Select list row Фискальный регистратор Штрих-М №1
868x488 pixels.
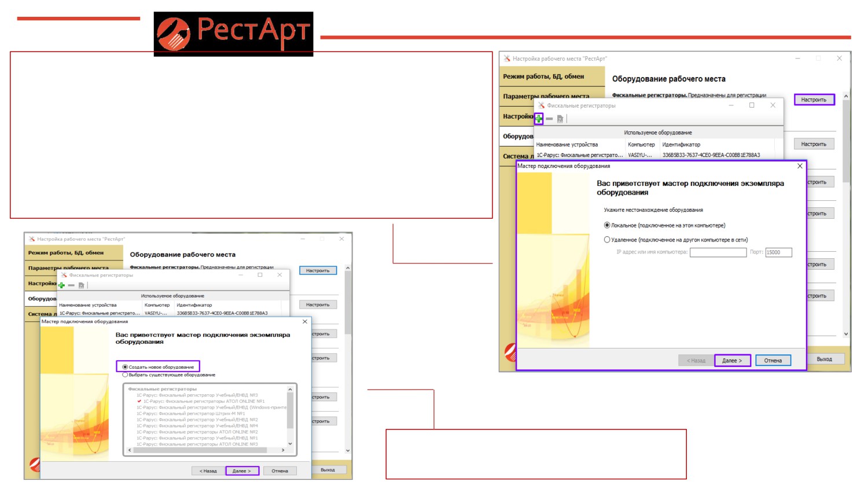coord(191,414)
